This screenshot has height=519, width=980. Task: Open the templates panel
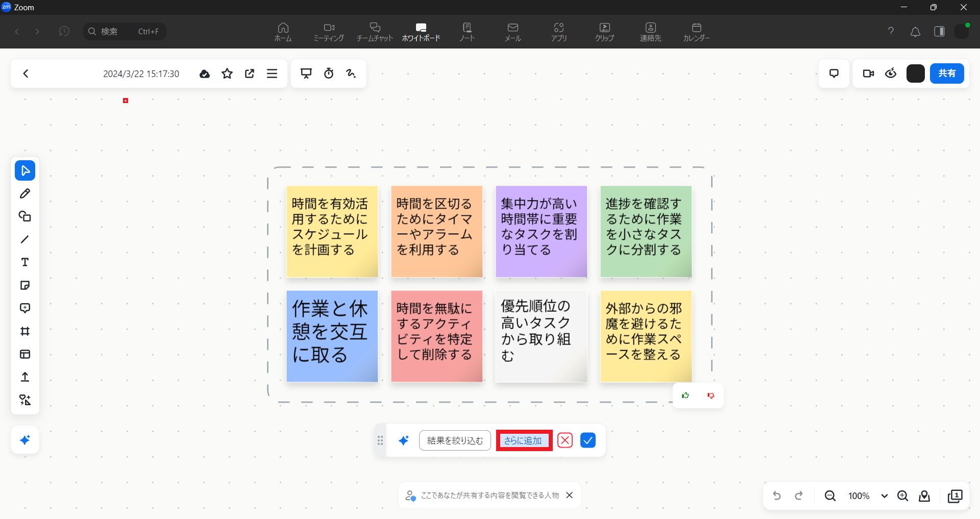pos(24,354)
